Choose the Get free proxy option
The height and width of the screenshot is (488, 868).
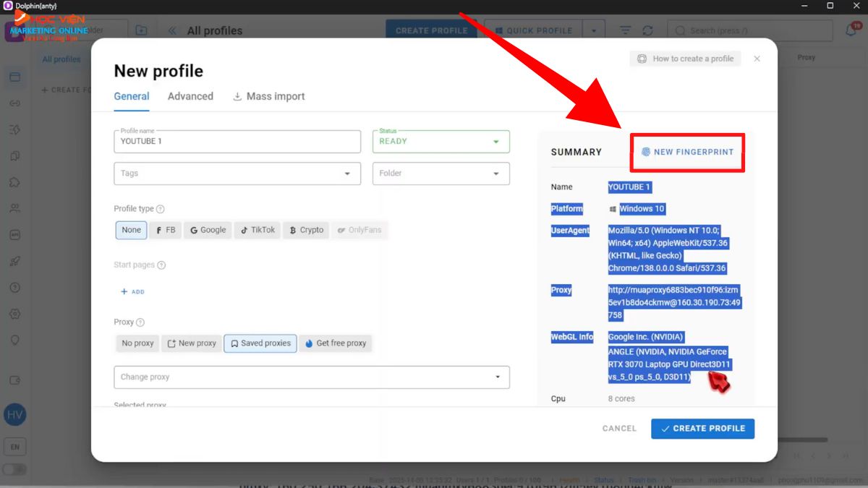coord(336,343)
